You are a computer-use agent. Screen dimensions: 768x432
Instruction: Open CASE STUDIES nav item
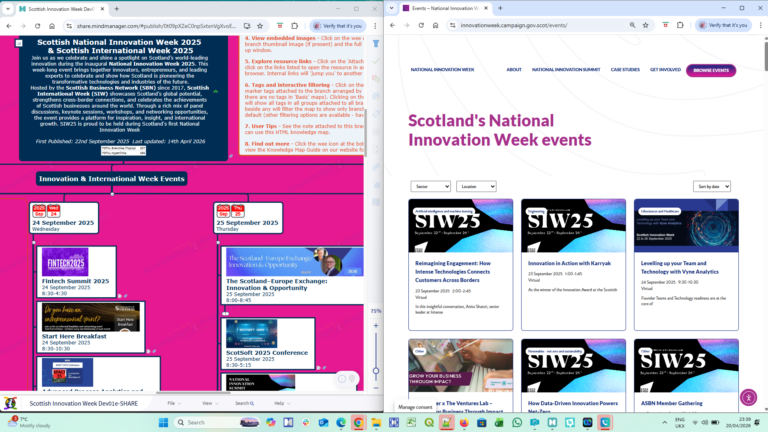[x=625, y=70]
